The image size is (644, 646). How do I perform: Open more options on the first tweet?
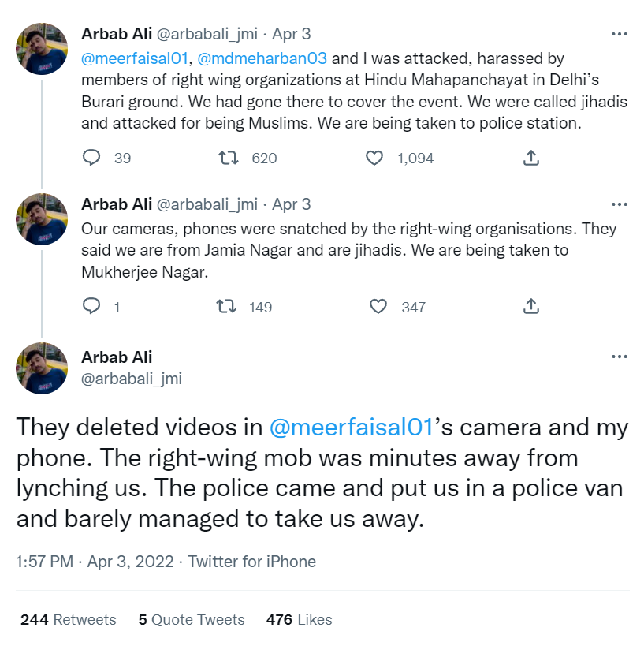(620, 34)
